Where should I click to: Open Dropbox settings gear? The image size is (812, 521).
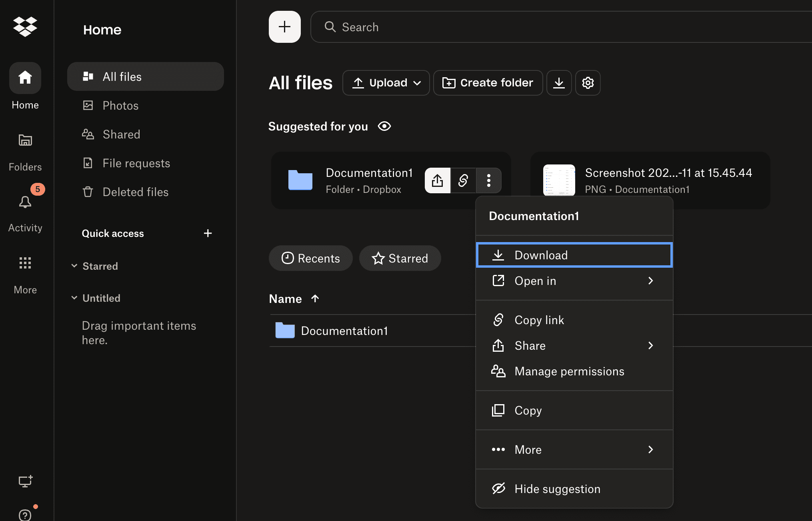(588, 83)
